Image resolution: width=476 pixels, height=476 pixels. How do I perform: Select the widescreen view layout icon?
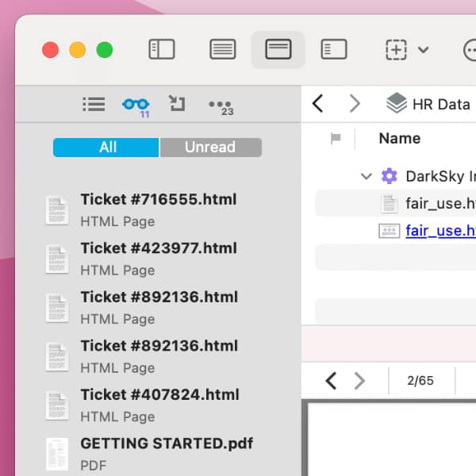pyautogui.click(x=278, y=50)
